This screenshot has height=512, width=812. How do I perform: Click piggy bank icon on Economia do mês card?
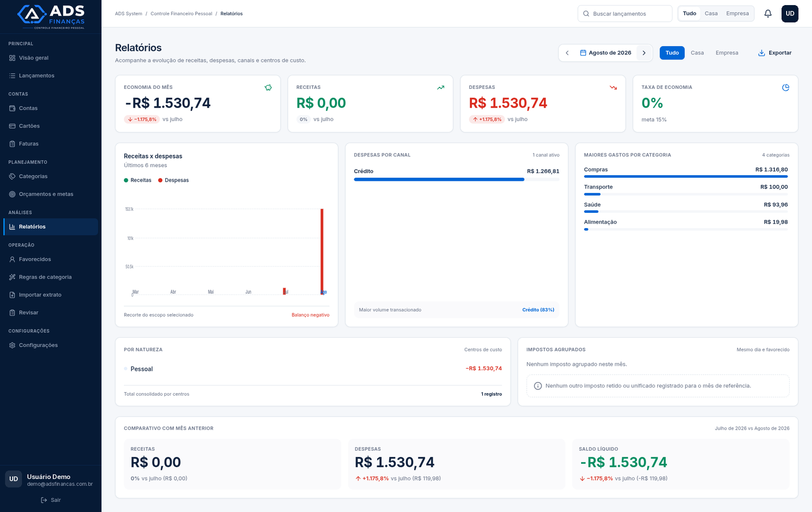(268, 87)
